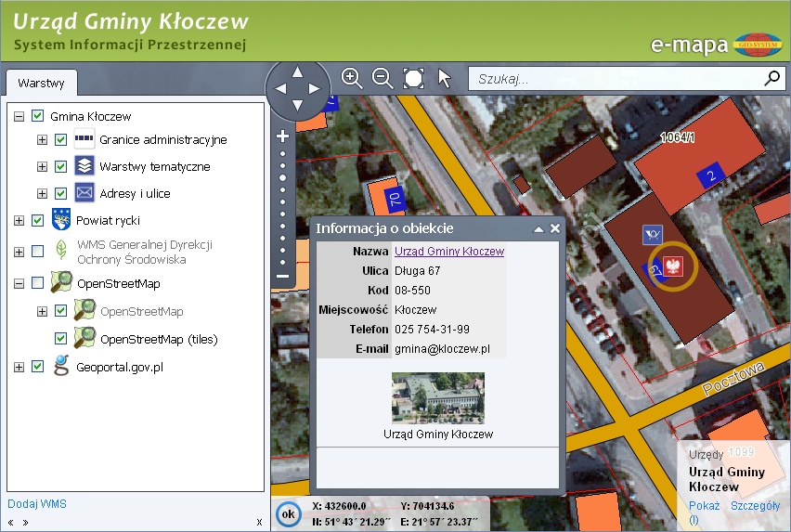791x532 pixels.
Task: Click the Geoportal.gov.pl layer icon
Action: point(61,366)
